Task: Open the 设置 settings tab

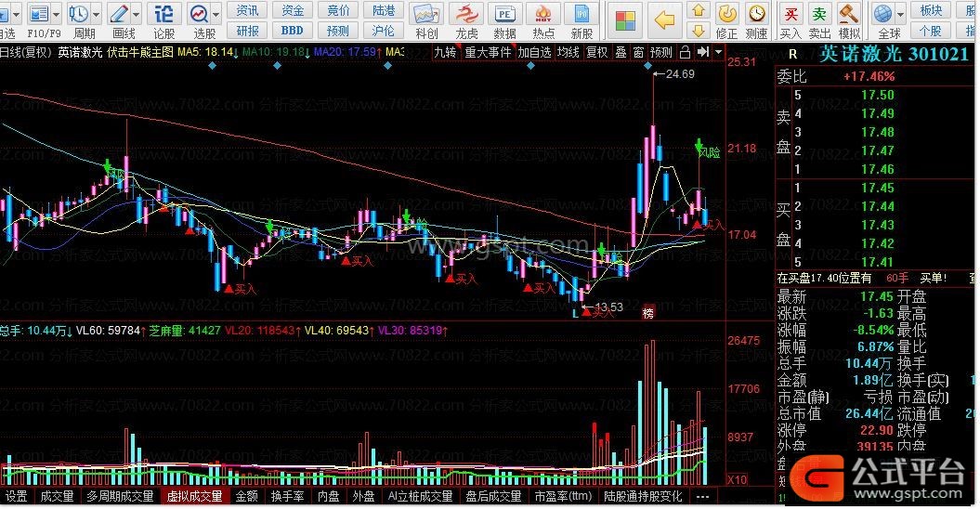Action: (x=16, y=497)
